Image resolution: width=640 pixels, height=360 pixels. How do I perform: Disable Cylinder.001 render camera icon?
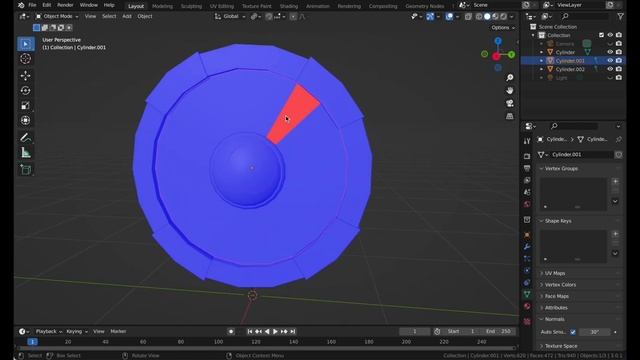[x=619, y=60]
